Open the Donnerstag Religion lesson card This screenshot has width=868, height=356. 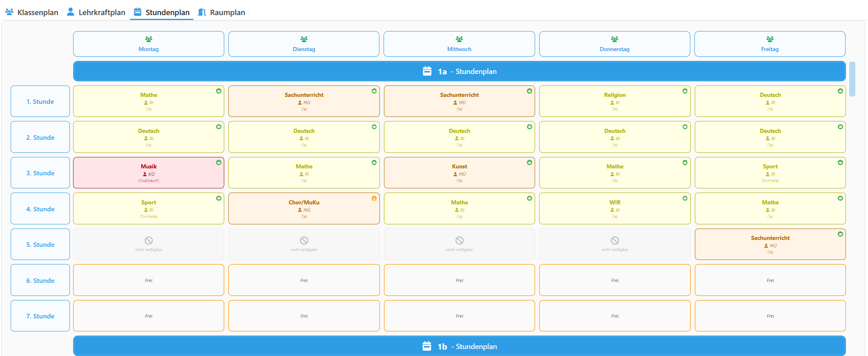point(615,101)
